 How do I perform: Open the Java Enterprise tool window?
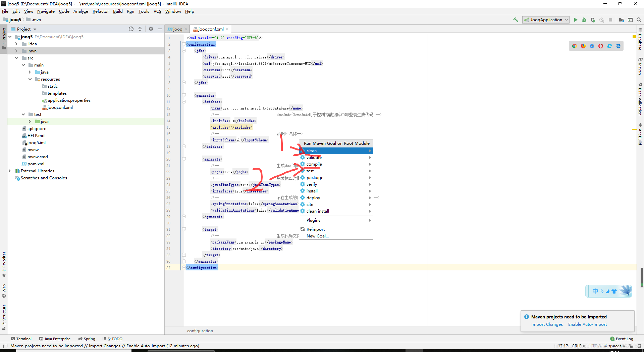(55, 339)
